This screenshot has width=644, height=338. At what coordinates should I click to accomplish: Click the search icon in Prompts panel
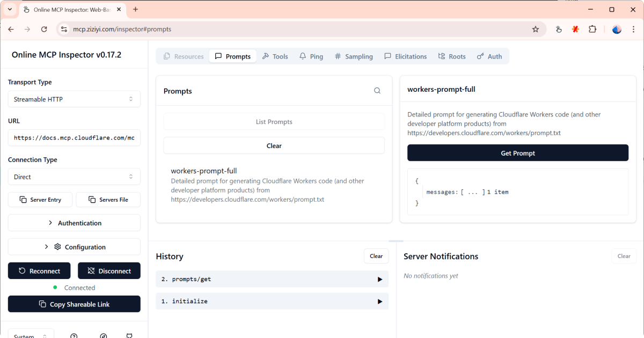[x=377, y=91]
